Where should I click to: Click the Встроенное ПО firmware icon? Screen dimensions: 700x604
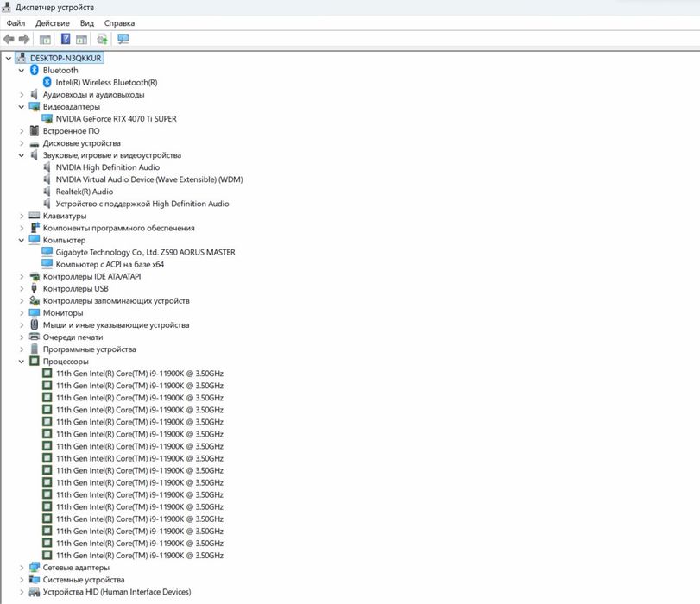pyautogui.click(x=35, y=131)
